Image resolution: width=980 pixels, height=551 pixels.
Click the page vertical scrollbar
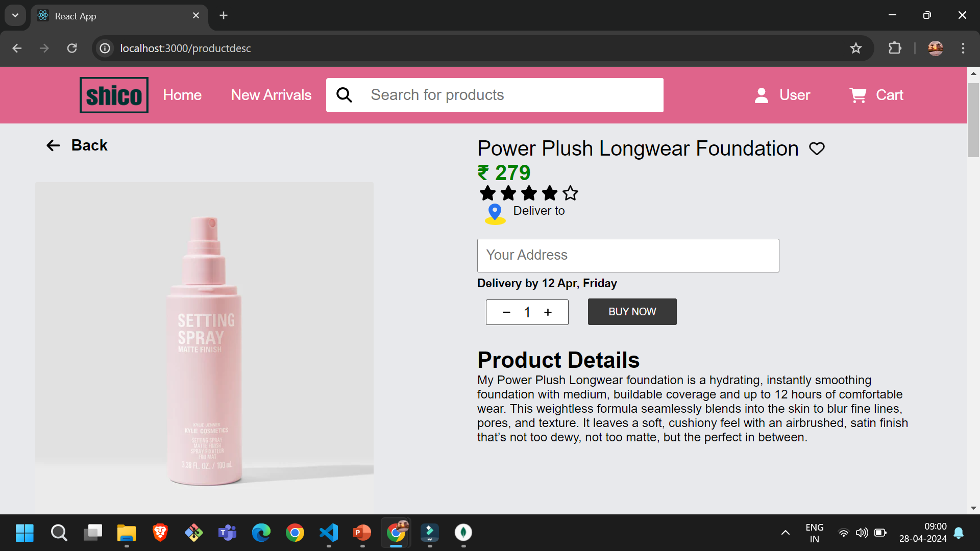(973, 120)
